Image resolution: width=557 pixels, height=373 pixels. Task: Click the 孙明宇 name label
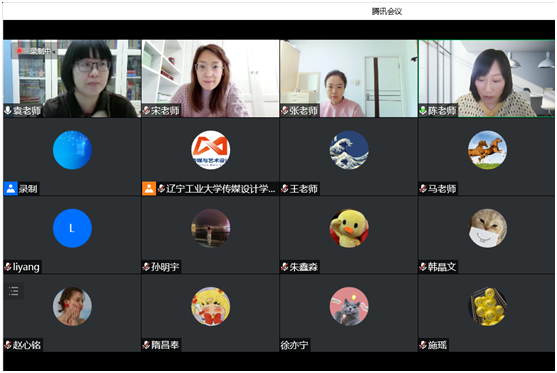[x=166, y=267]
